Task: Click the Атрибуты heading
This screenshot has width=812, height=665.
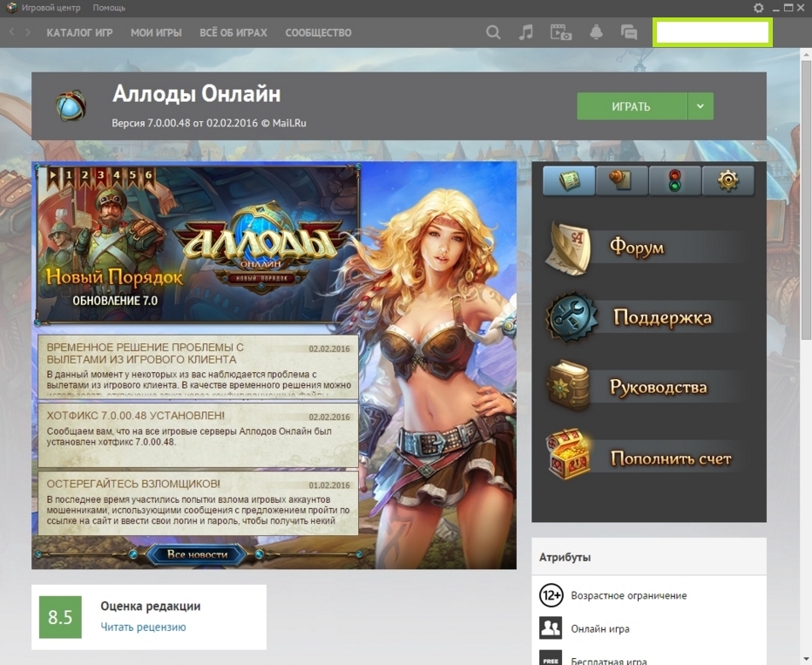Action: pos(565,557)
